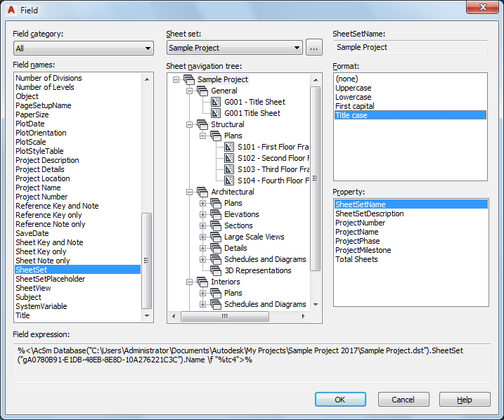This screenshot has height=420, width=504.
Task: Click the SheetSetName read-only field
Action: [x=411, y=47]
